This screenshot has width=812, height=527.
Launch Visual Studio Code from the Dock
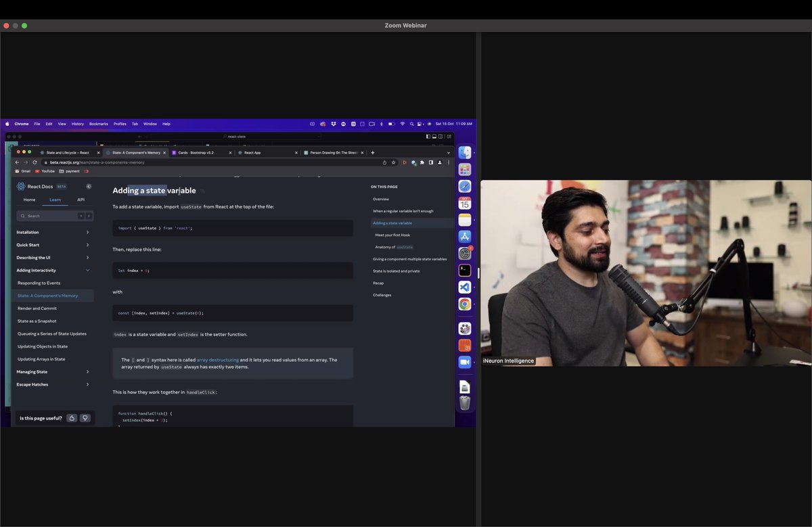tap(464, 286)
